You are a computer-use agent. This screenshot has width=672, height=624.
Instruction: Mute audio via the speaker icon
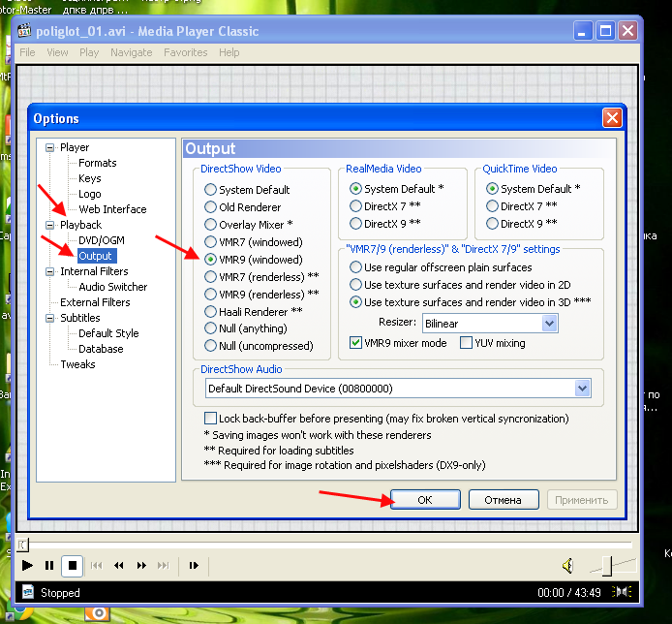point(567,566)
